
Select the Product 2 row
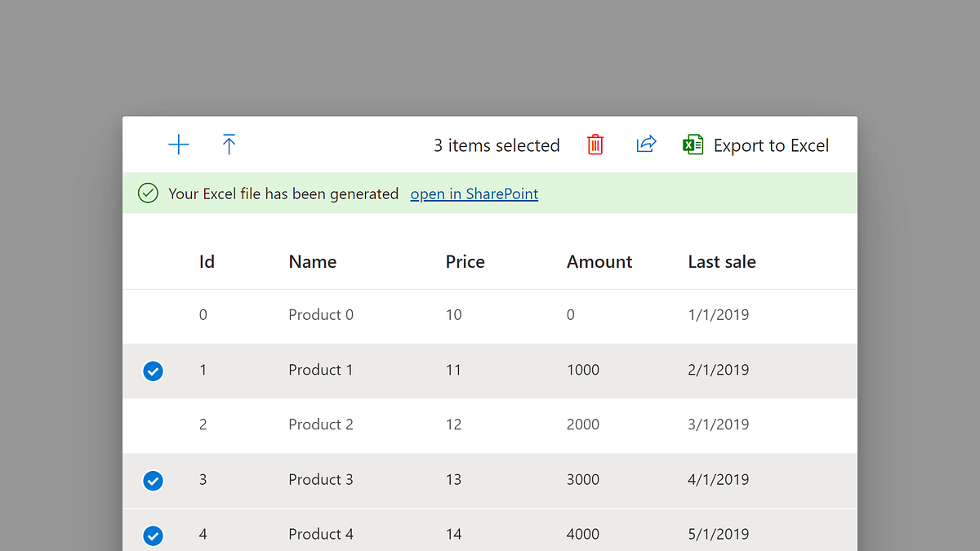[x=321, y=424]
